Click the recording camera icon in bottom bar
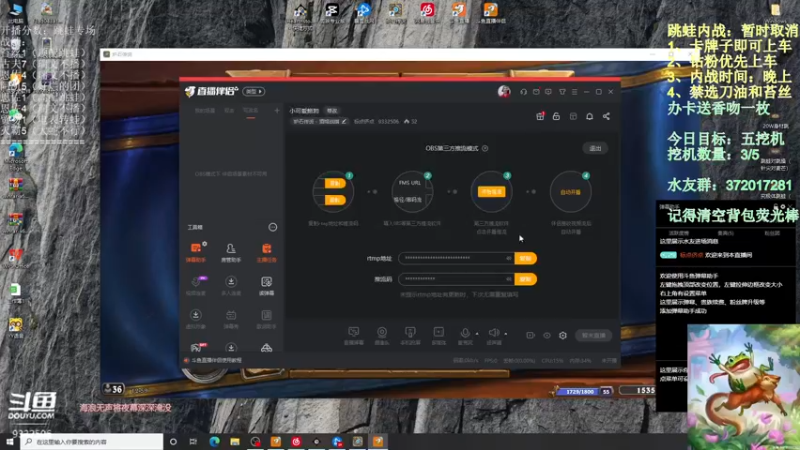The height and width of the screenshot is (450, 800). pos(531,335)
